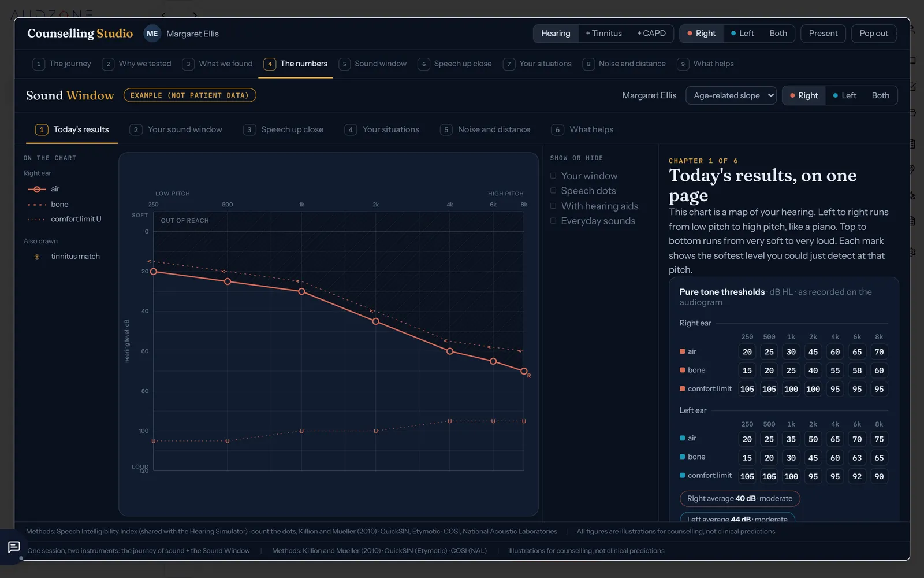Image resolution: width=924 pixels, height=578 pixels.
Task: Open chapter 6 What helps
Action: click(583, 129)
